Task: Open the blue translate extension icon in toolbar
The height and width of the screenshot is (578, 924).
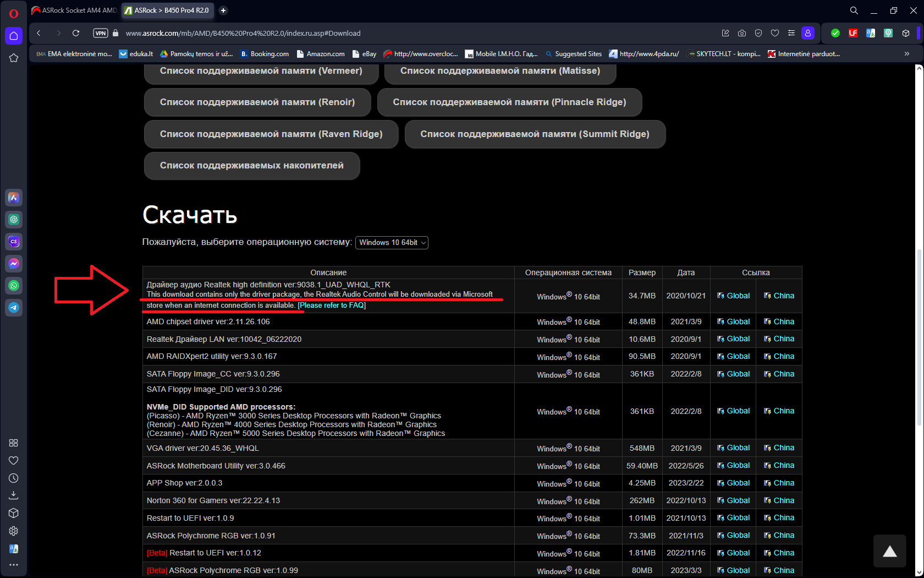Action: coord(871,33)
